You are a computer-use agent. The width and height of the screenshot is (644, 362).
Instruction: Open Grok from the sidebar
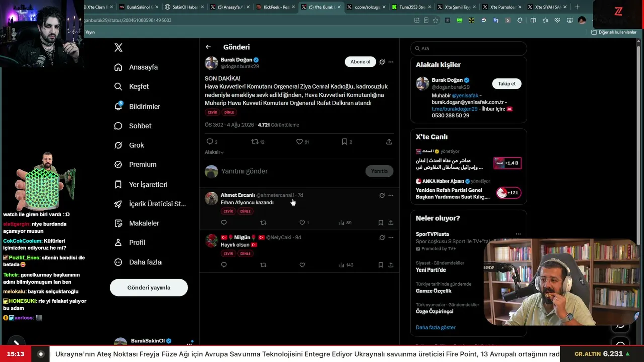tap(129, 145)
